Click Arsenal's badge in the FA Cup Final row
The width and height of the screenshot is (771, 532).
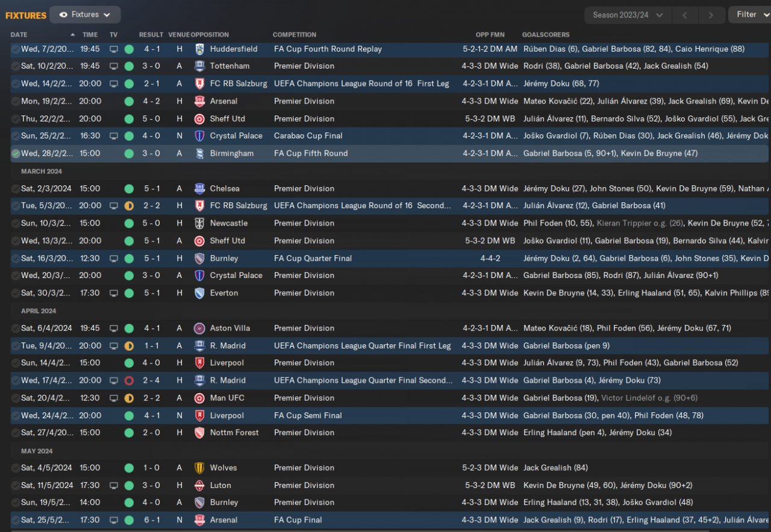click(199, 520)
